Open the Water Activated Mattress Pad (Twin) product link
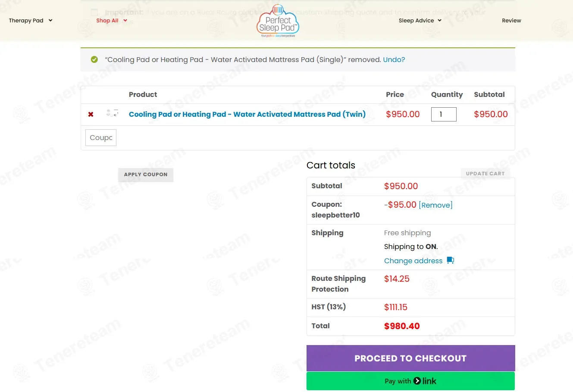573x392 pixels. point(247,114)
